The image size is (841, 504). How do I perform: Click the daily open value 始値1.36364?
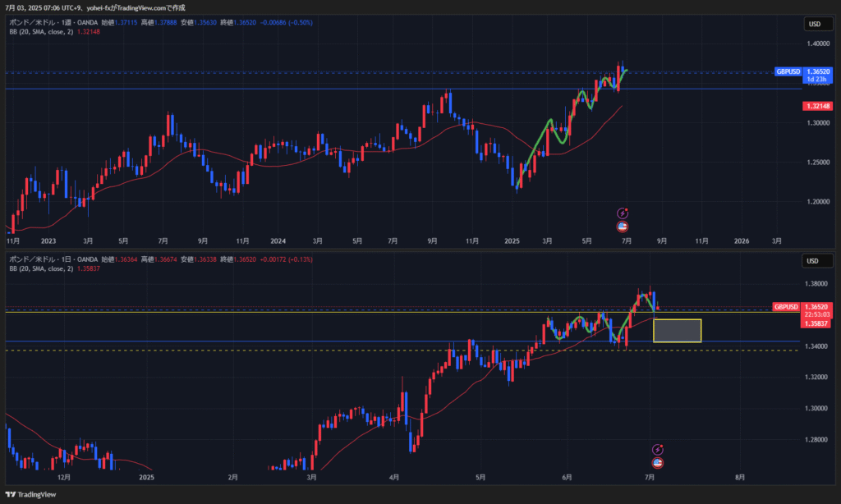pos(120,259)
